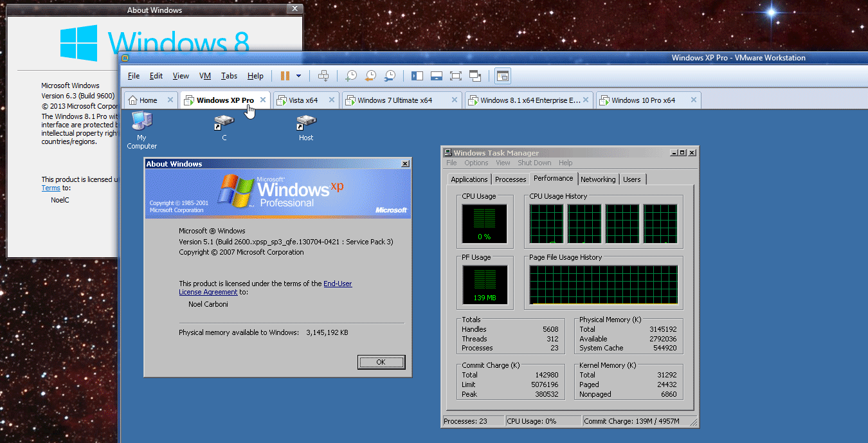Viewport: 868px width, 443px height.
Task: Switch the VM to Unity mode
Action: (475, 76)
